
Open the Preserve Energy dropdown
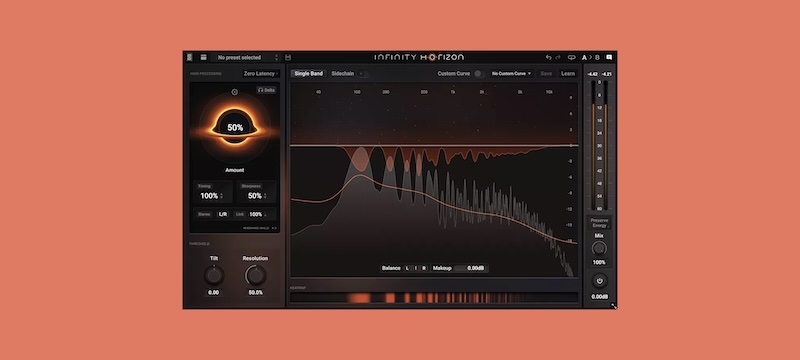[599, 223]
